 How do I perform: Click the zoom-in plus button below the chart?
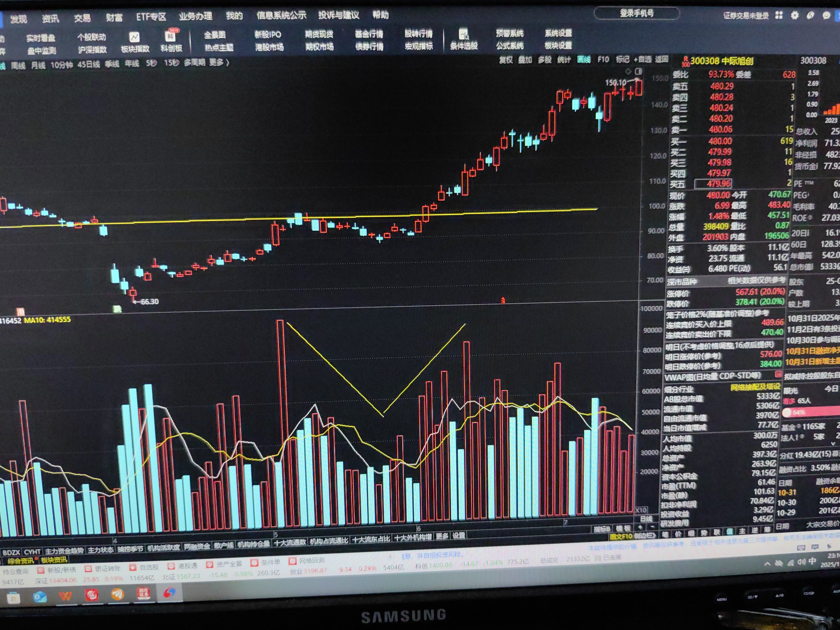(640, 527)
